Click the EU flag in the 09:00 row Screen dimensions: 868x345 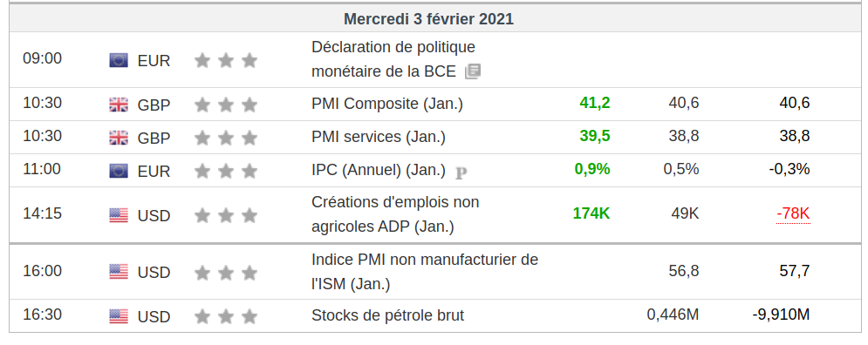pos(119,60)
